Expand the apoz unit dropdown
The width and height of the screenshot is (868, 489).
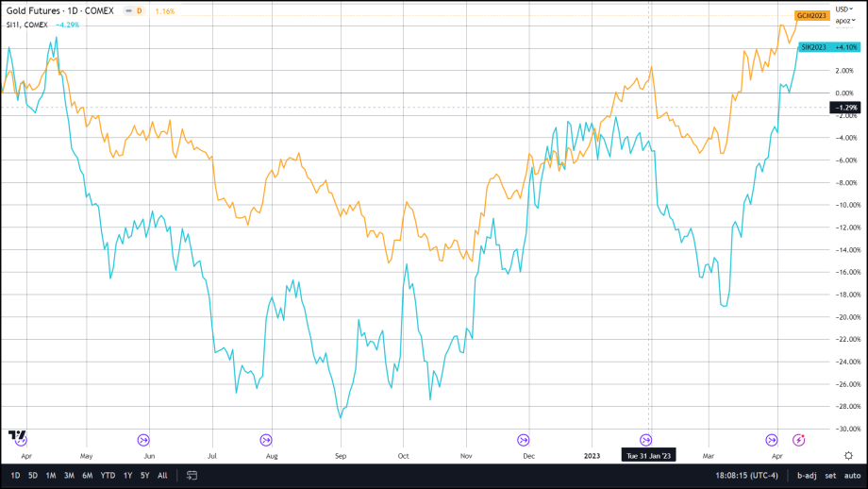(843, 20)
